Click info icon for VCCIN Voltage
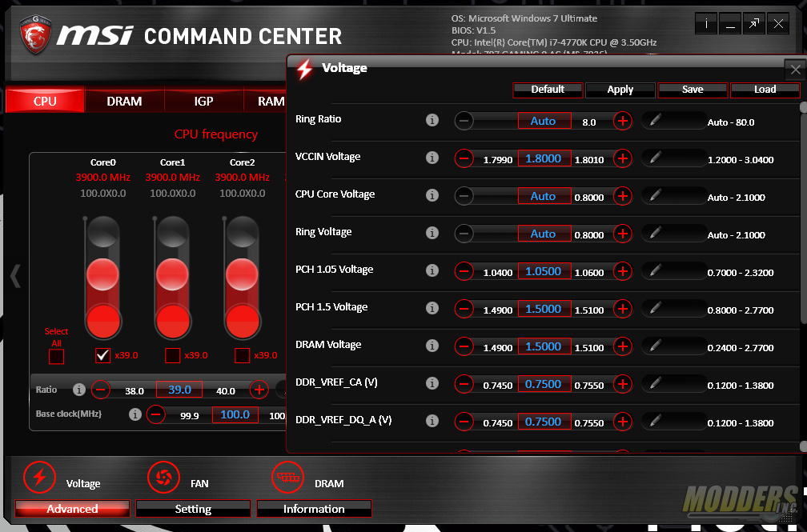The width and height of the screenshot is (807, 532). pyautogui.click(x=432, y=158)
